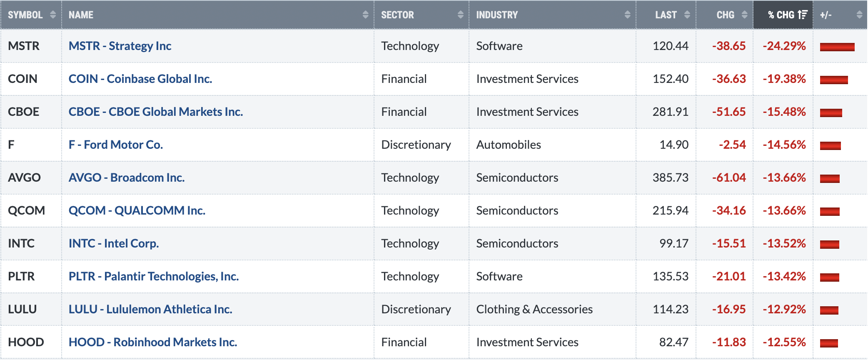Sort table by the SYMBOL column arrows

(53, 15)
